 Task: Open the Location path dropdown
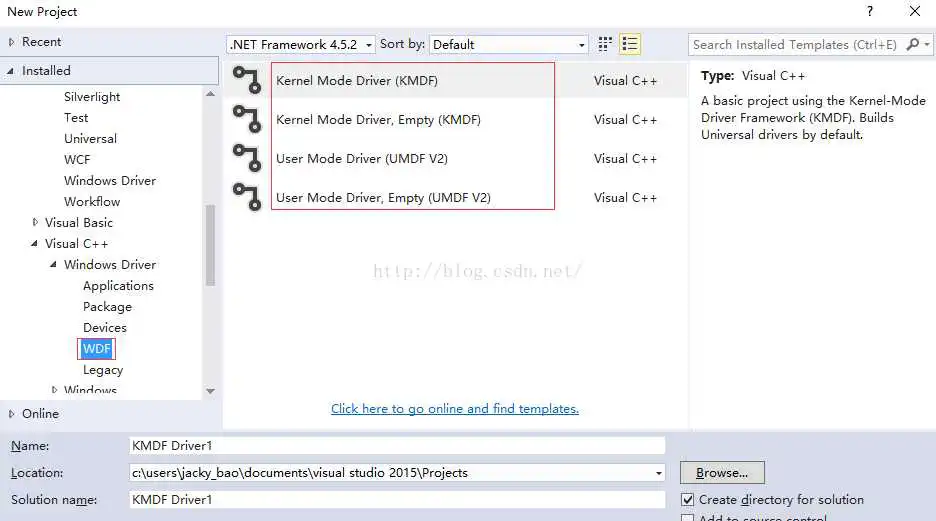658,473
